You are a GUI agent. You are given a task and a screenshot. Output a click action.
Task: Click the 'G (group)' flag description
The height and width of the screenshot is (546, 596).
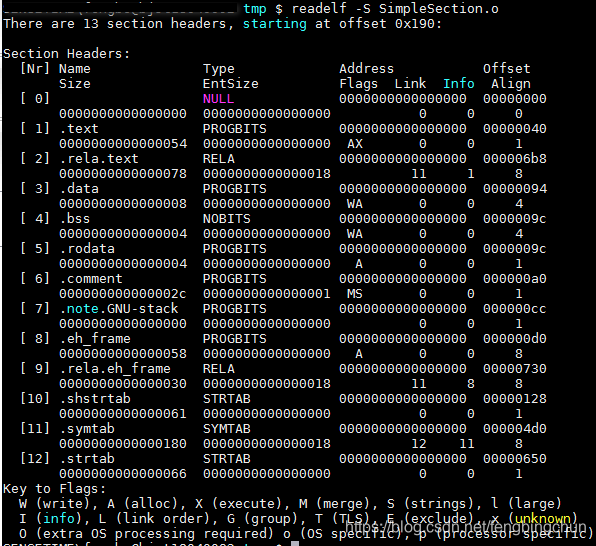point(262,518)
